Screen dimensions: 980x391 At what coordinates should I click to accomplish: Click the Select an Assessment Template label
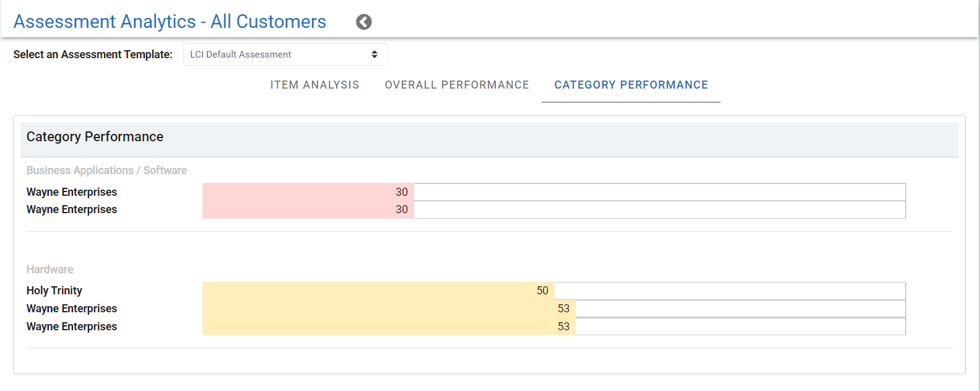click(x=93, y=55)
